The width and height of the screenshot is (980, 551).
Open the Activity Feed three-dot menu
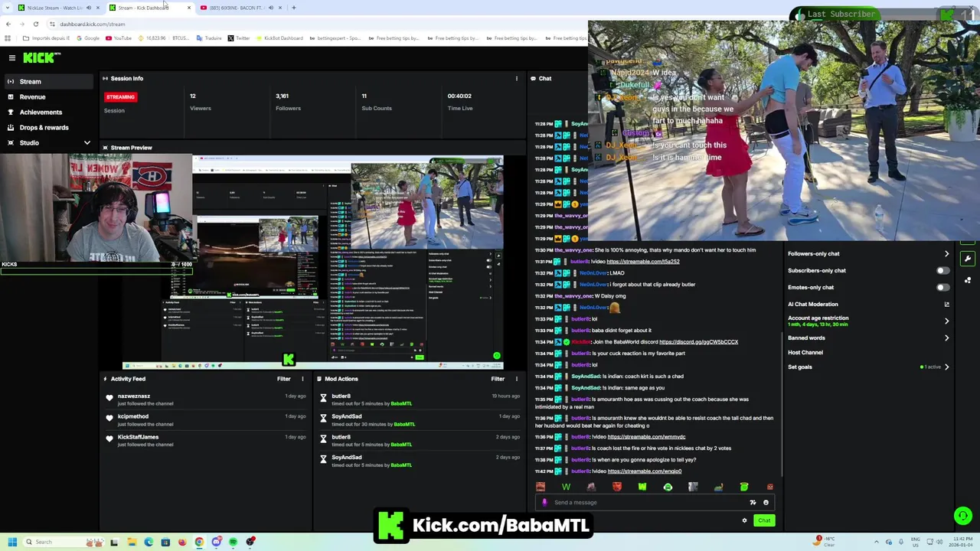tap(302, 379)
